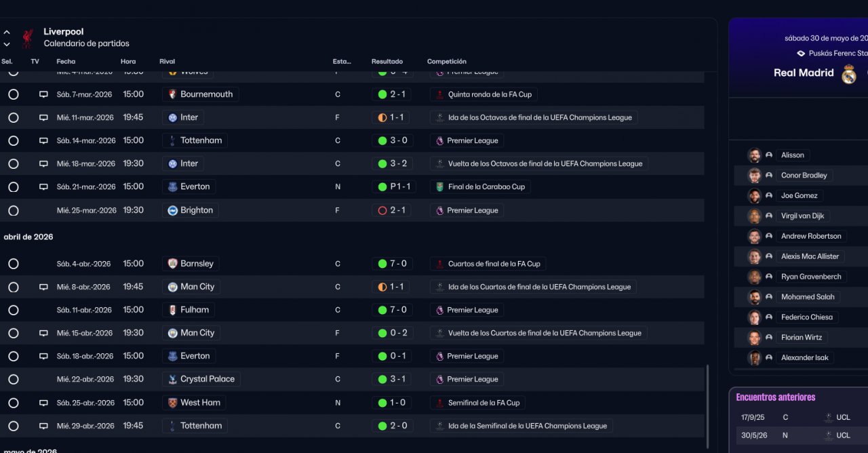The height and width of the screenshot is (453, 868).
Task: Open the 3 - 2 result against Inter
Action: pyautogui.click(x=392, y=163)
